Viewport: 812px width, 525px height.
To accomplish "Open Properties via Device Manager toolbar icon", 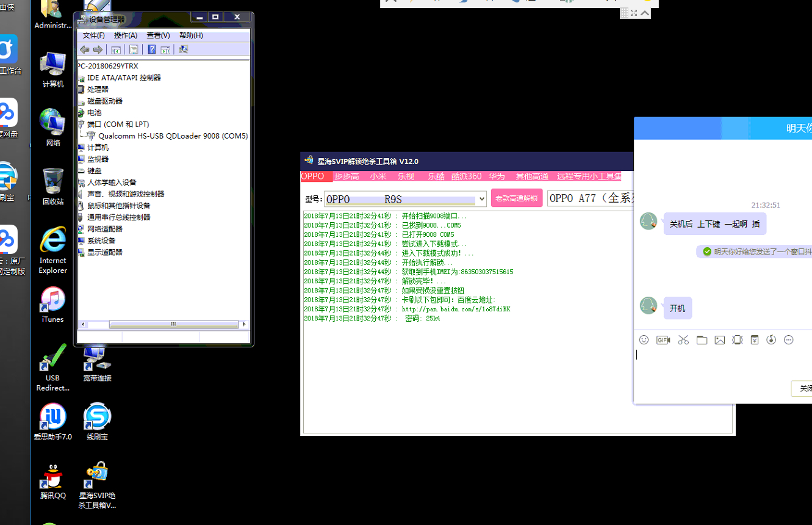I will click(134, 49).
